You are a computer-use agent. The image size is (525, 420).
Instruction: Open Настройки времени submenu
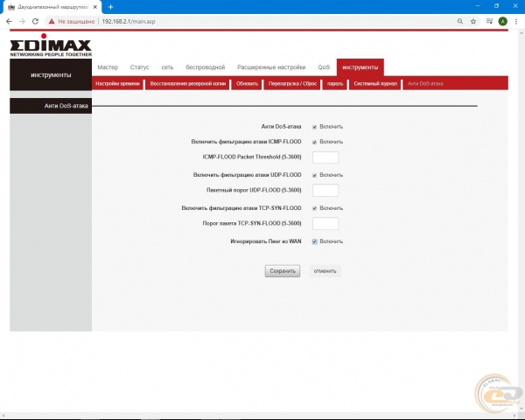(117, 84)
